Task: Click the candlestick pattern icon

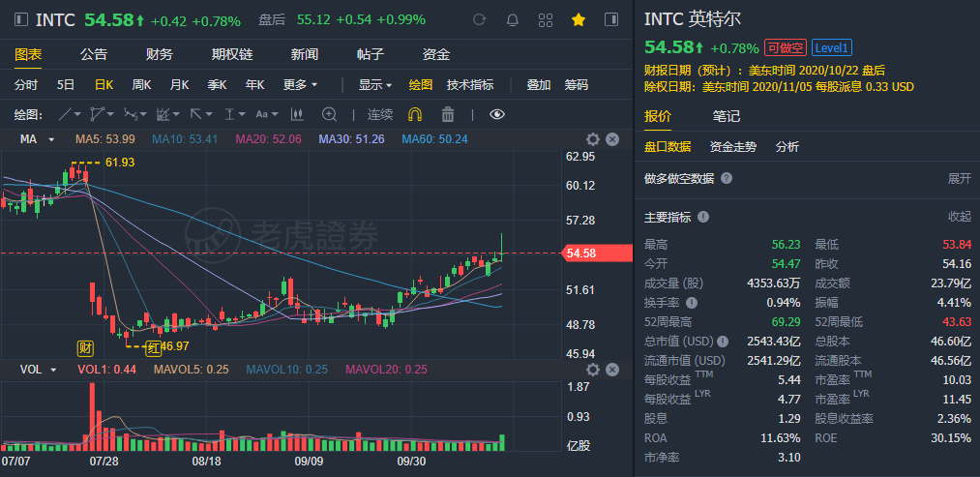Action: click(x=297, y=114)
